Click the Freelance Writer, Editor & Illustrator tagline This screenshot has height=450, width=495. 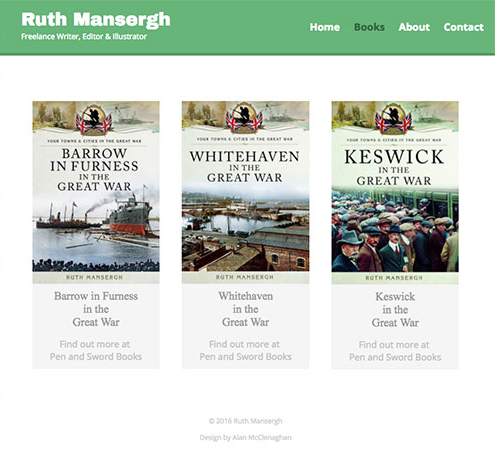pos(84,36)
